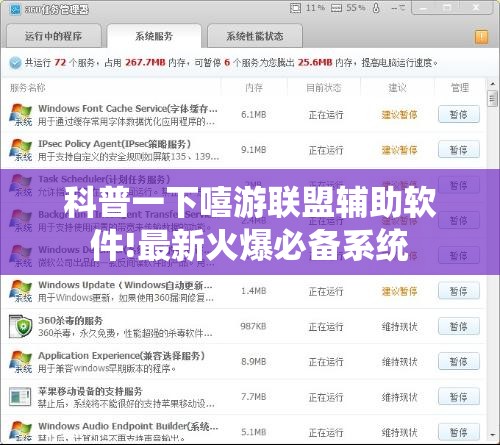Pause the Windows Audio Endpoint Builder service

click(x=459, y=432)
